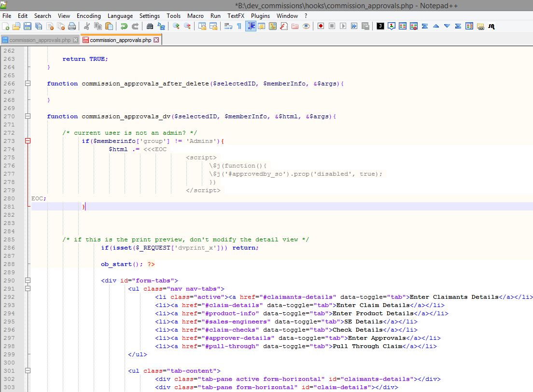
Task: Open the Language menu
Action: 120,15
